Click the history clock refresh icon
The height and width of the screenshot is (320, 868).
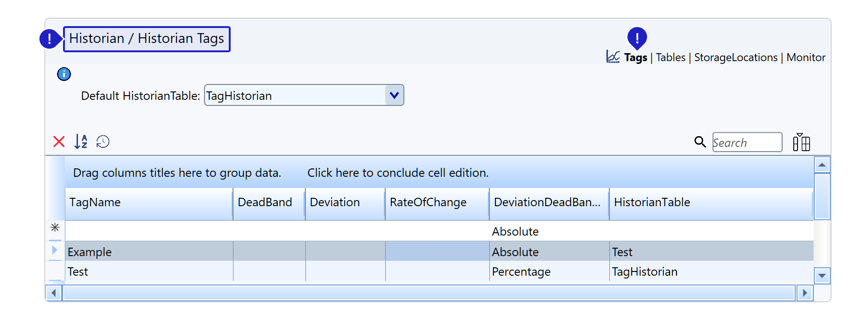tap(103, 141)
